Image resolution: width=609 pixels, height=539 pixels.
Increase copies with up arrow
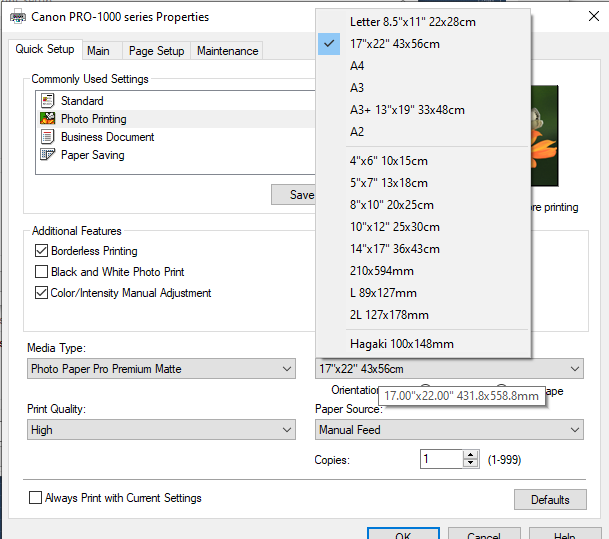(x=471, y=455)
